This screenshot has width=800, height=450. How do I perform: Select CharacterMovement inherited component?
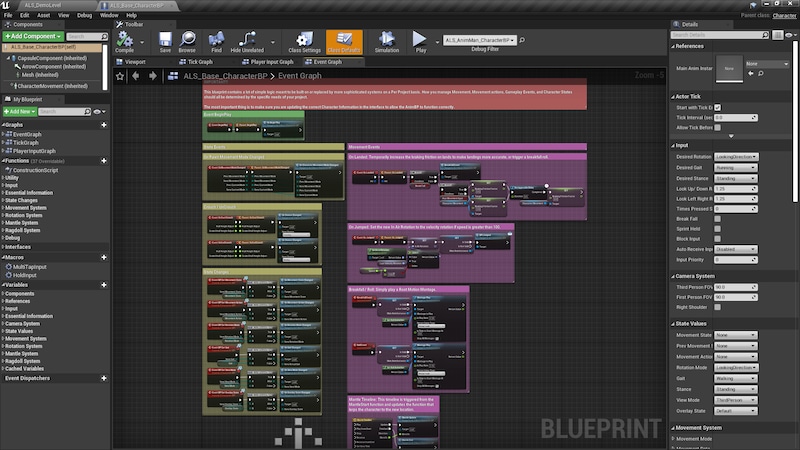52,86
